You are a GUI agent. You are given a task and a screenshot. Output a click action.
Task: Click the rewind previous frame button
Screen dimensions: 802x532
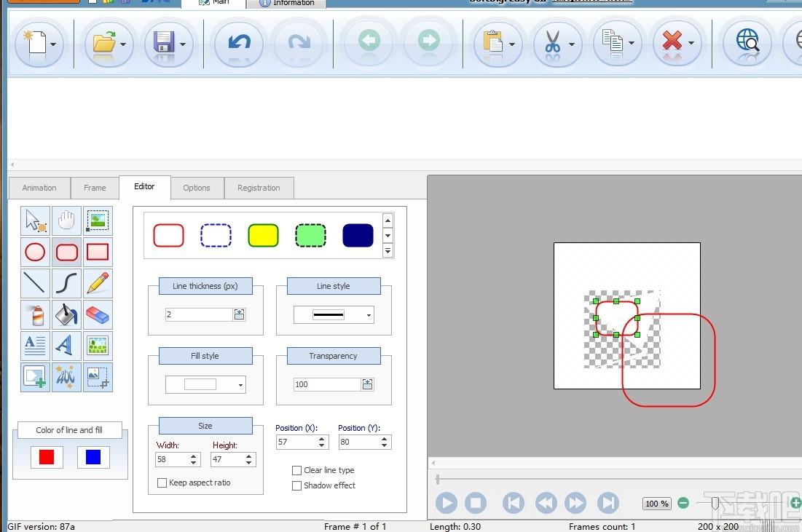pyautogui.click(x=546, y=503)
